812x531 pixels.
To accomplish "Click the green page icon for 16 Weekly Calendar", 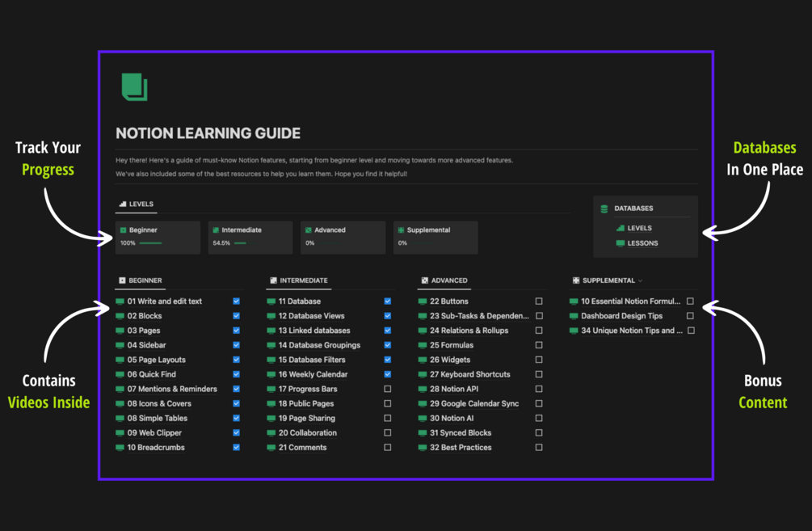I will pos(271,374).
